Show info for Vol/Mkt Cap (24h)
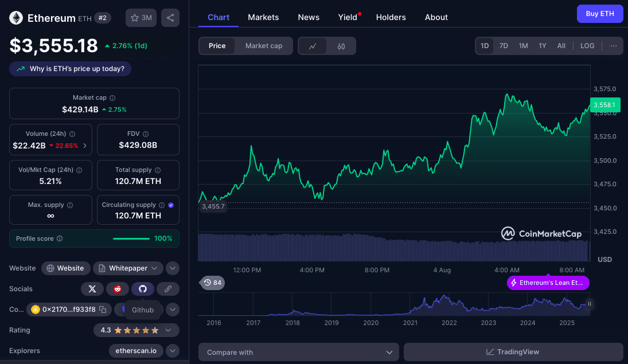This screenshot has width=628, height=364. (x=79, y=170)
